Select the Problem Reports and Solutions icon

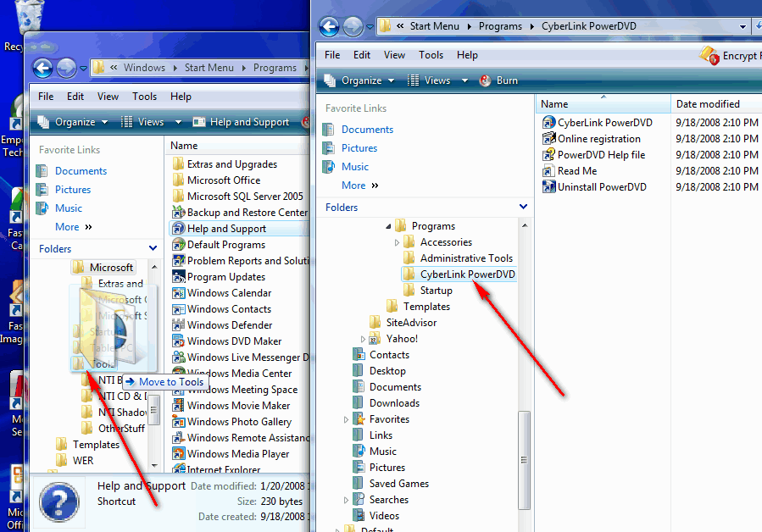[x=178, y=260]
